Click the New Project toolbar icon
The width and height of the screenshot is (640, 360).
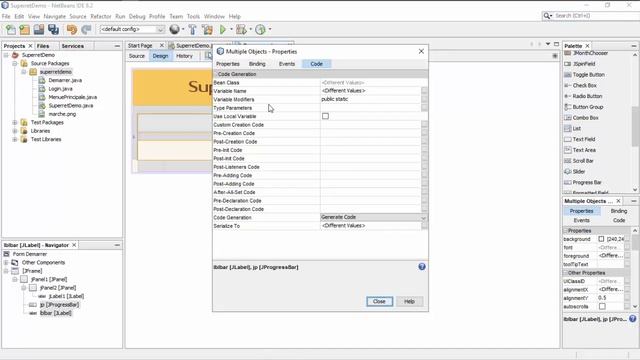point(25,29)
